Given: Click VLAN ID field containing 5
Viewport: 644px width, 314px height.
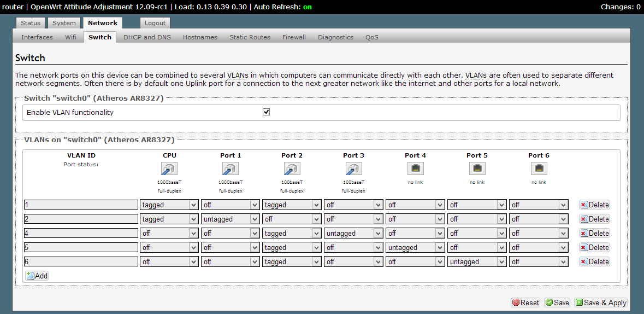Looking at the screenshot, I should tap(81, 247).
